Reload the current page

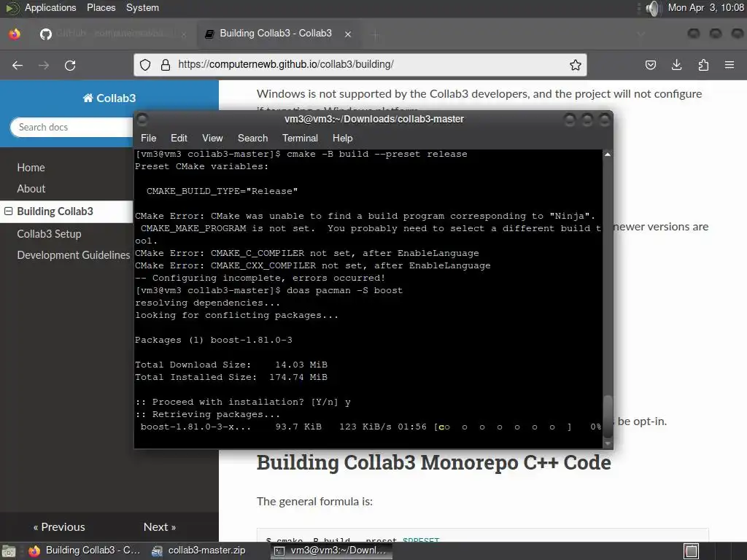coord(70,65)
